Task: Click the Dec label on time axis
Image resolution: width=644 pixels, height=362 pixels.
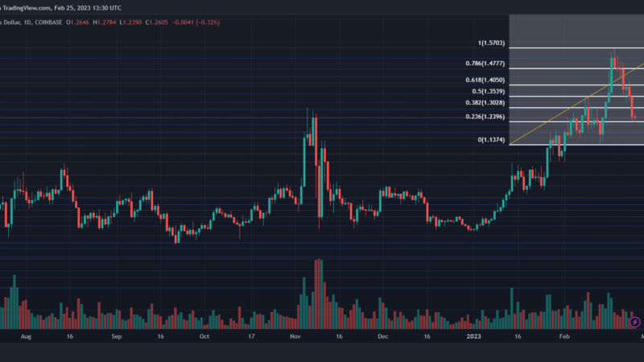Action: tap(383, 336)
